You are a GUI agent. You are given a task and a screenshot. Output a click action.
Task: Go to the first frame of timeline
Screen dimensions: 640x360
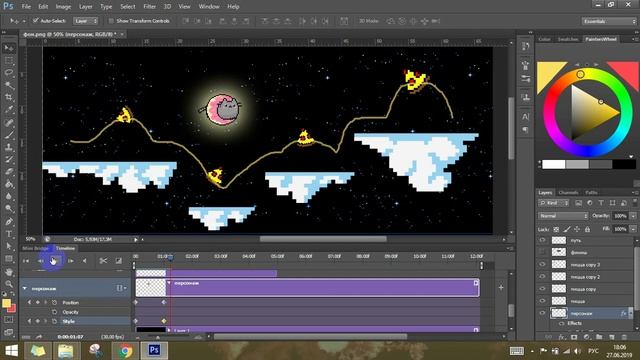26,260
